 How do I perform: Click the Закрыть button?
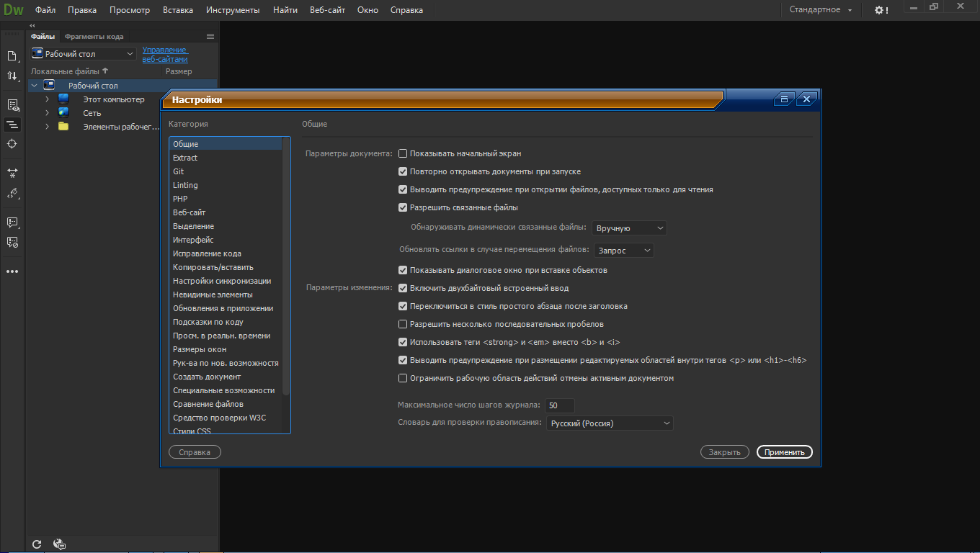[724, 452]
